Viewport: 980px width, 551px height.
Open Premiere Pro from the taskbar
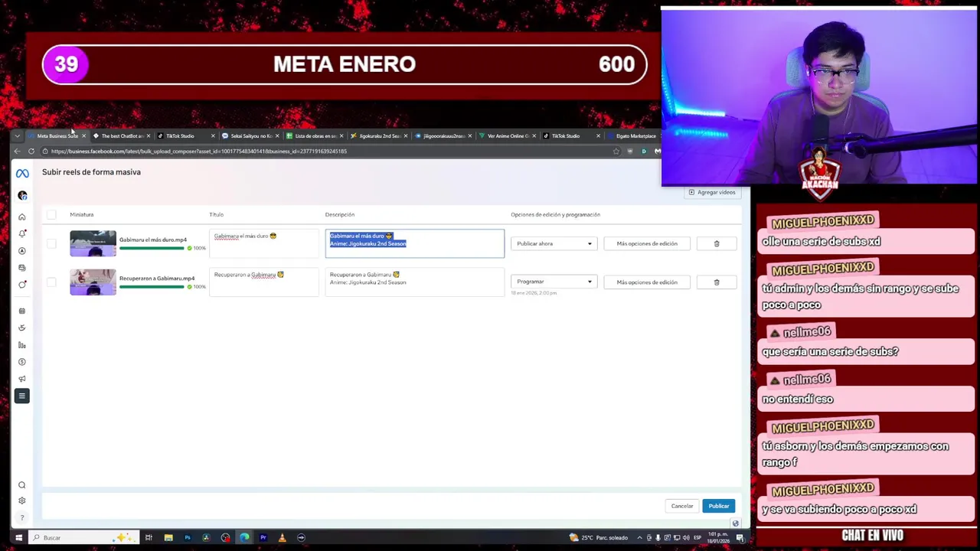click(x=263, y=537)
